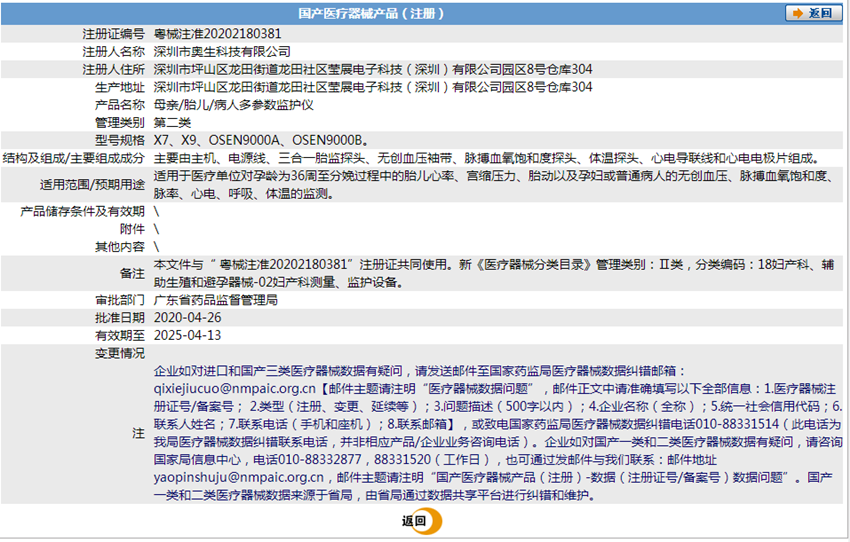The height and width of the screenshot is (542, 850).
Task: Click the bottom 返回 button with orange arrow
Action: click(420, 520)
